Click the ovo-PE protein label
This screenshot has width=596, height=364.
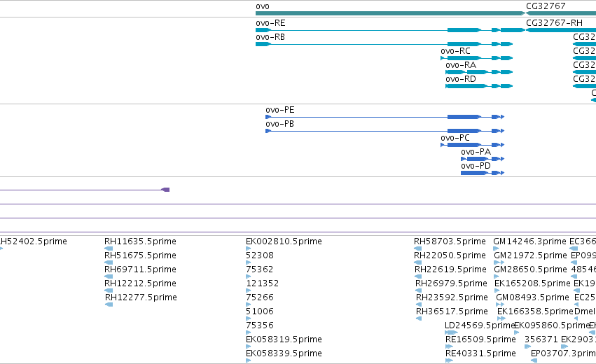pos(280,110)
